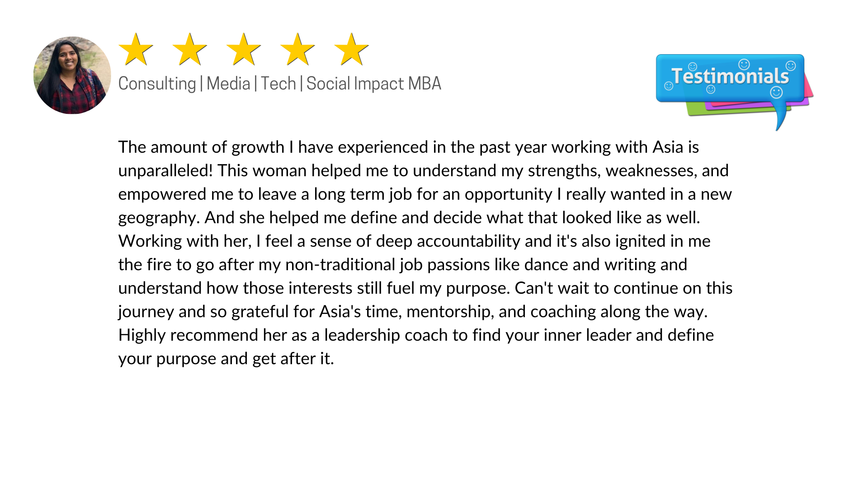Screen dimensions: 868x488
Task: Click the word Consulting in subtitle
Action: [157, 84]
